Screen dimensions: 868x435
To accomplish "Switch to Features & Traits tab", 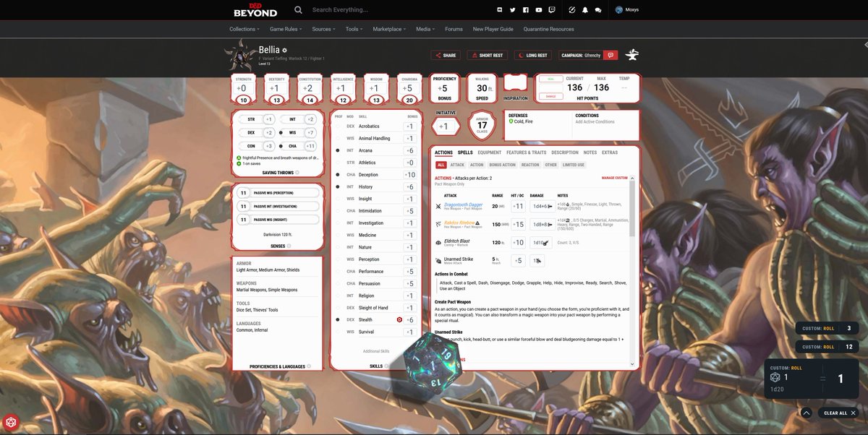I will point(527,152).
